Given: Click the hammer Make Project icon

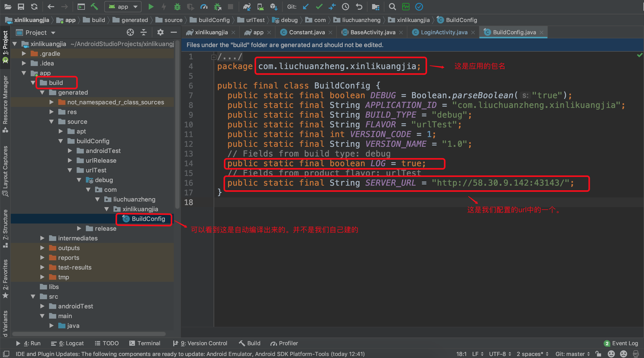Looking at the screenshot, I should [x=94, y=7].
